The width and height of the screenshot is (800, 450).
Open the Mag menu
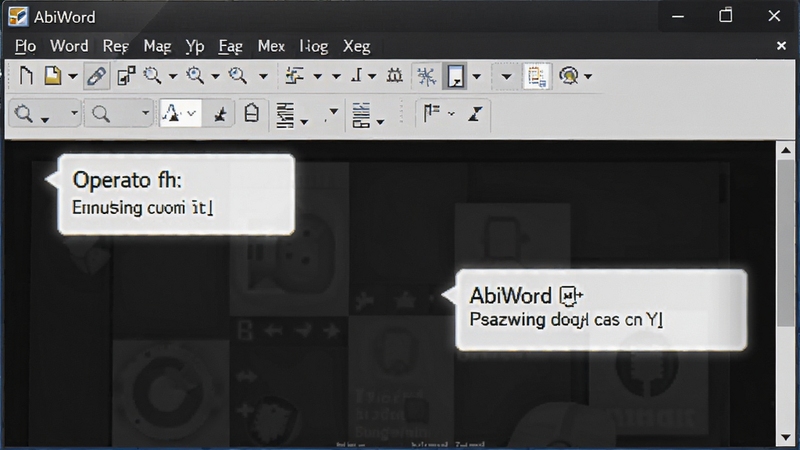157,46
